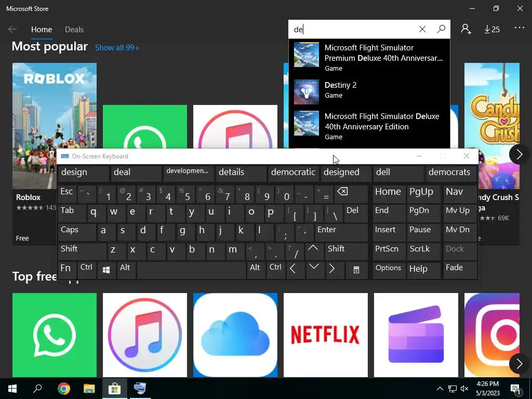Image resolution: width=532 pixels, height=399 pixels.
Task: Tap the Help key on keyboard
Action: [423, 270]
